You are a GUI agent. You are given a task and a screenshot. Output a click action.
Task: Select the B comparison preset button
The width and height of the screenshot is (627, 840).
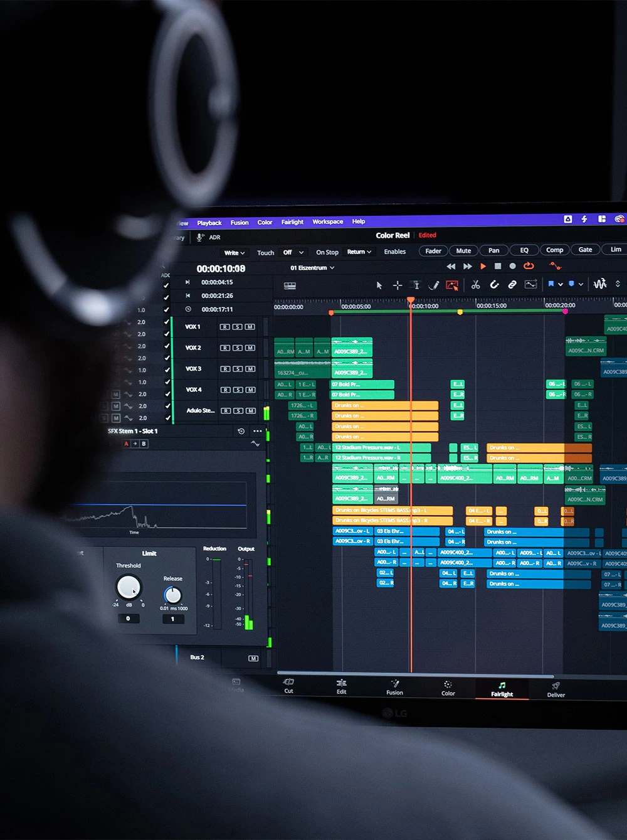(x=144, y=444)
